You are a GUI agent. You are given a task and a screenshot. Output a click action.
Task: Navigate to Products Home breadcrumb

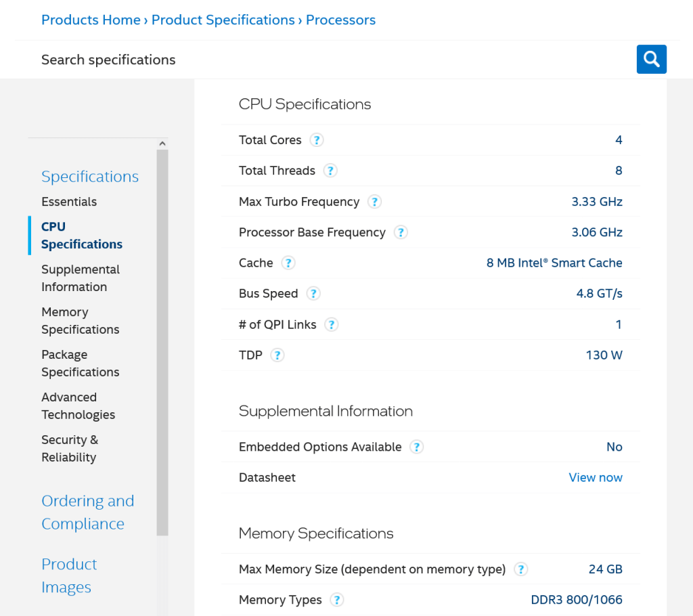(x=91, y=20)
